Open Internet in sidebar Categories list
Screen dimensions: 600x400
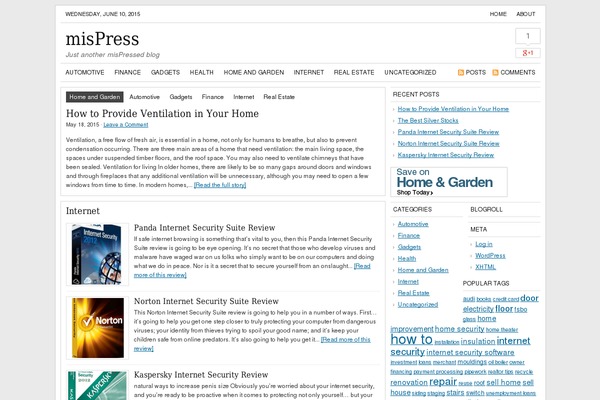408,281
